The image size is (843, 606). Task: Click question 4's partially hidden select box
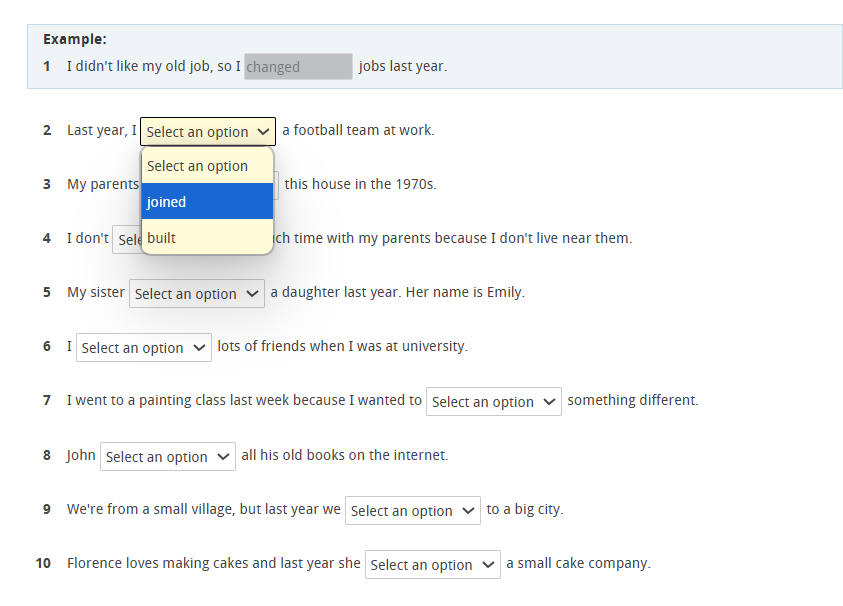(x=125, y=238)
